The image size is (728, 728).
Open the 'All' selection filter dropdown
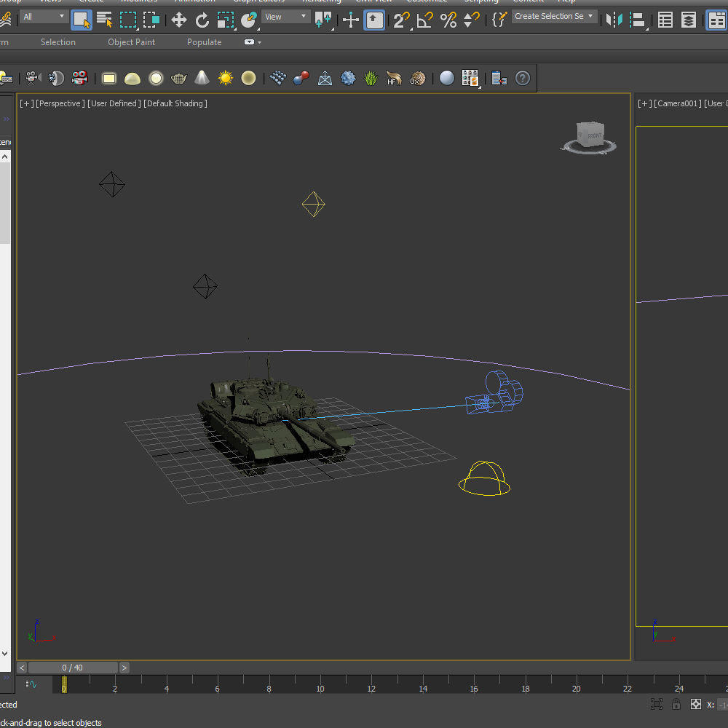click(x=44, y=17)
